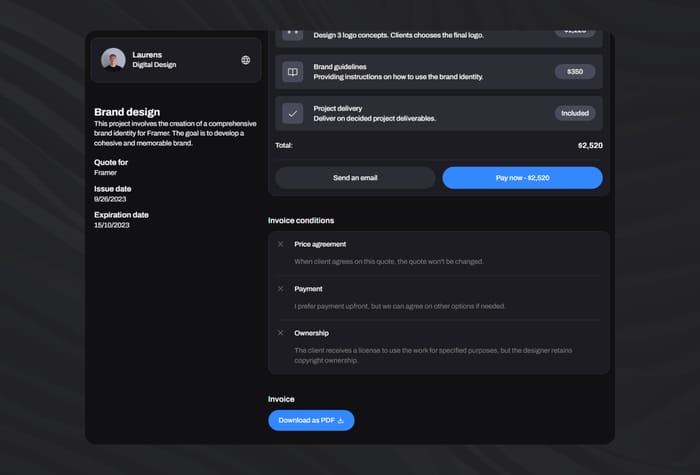Click the book icon for Brand guidelines
The height and width of the screenshot is (475, 700).
click(293, 72)
